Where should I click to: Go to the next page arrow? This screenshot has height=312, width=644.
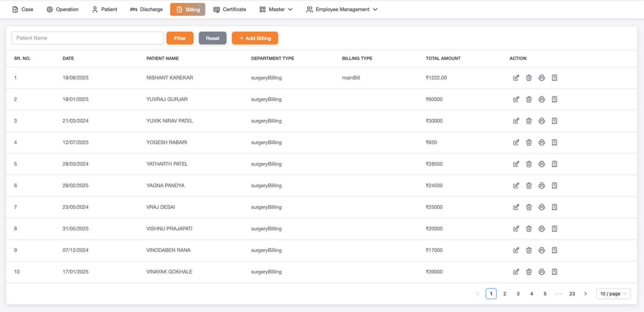[x=585, y=294]
